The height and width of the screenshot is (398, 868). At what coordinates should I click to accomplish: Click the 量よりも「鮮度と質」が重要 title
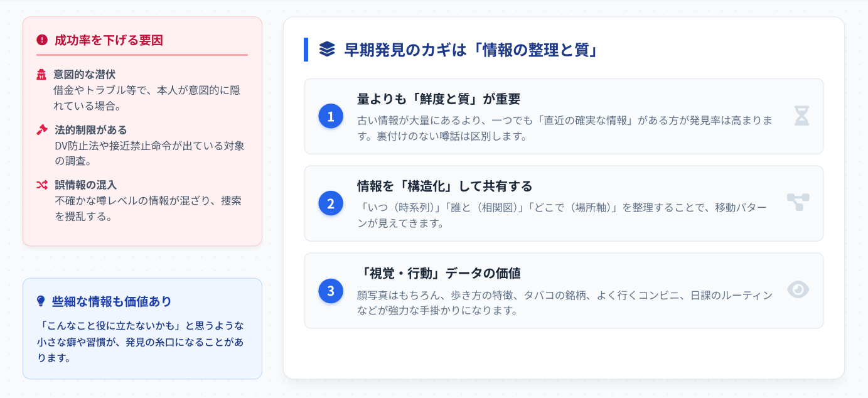[439, 99]
